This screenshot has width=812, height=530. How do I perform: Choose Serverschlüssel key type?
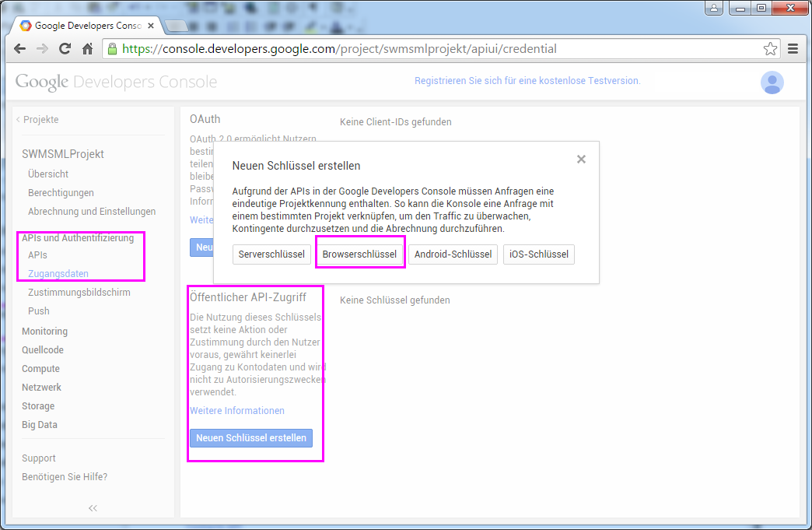coord(271,254)
